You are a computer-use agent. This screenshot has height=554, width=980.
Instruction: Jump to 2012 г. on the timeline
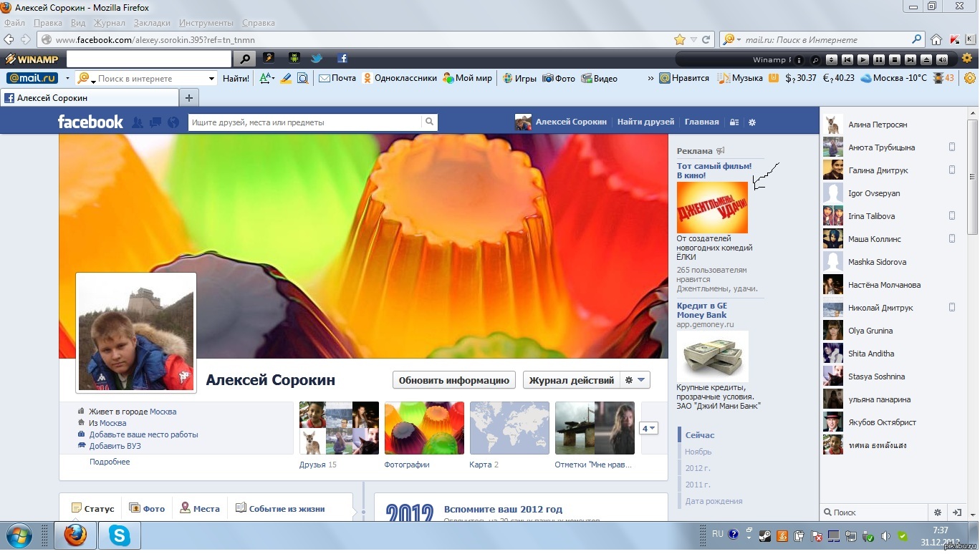coord(698,468)
